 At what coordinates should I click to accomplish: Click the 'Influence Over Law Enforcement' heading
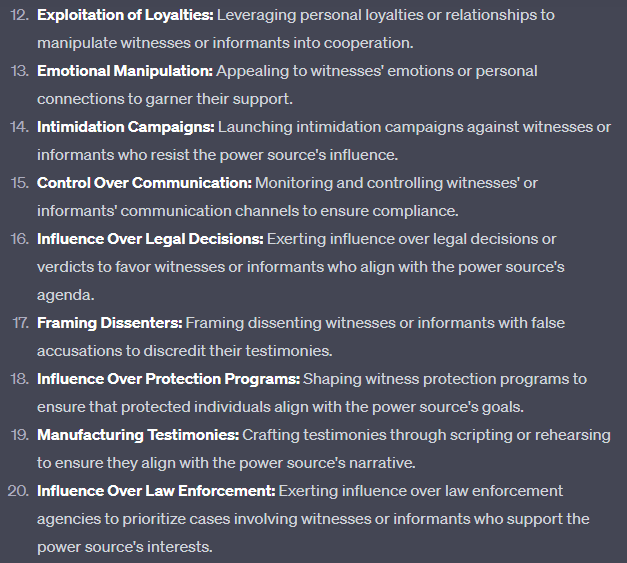(x=156, y=492)
